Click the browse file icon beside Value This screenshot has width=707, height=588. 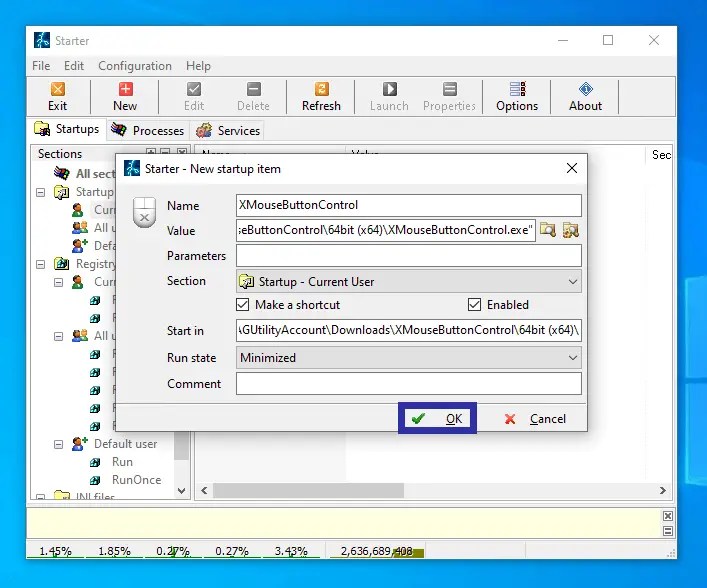[x=548, y=231]
